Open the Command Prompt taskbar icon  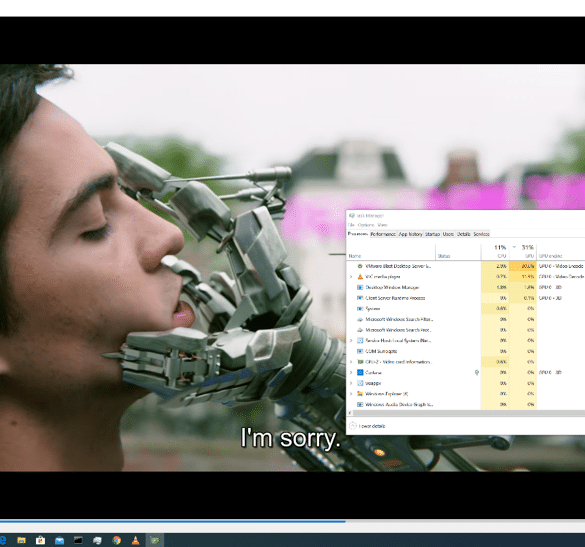coord(78,540)
